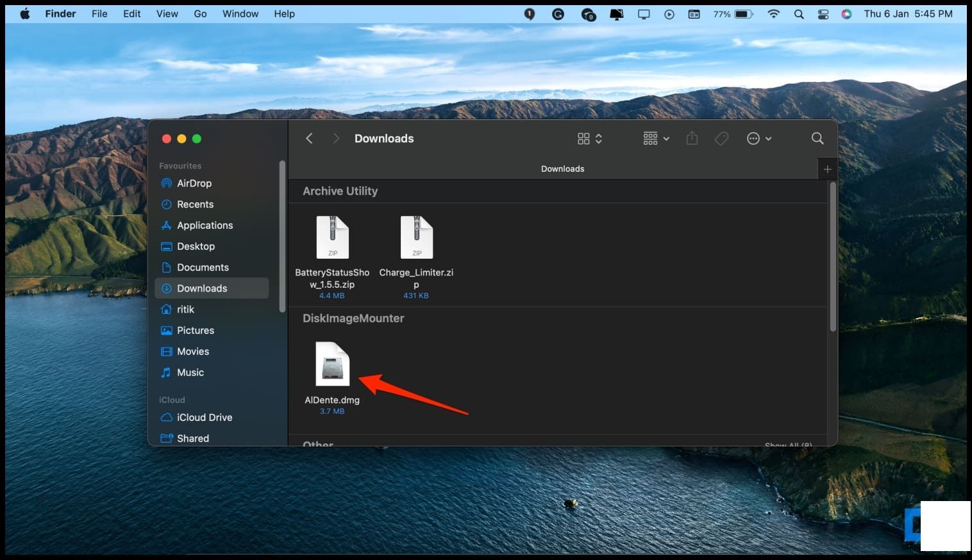This screenshot has width=972, height=560.
Task: Click the Grammarly icon in menu bar
Action: coord(558,13)
